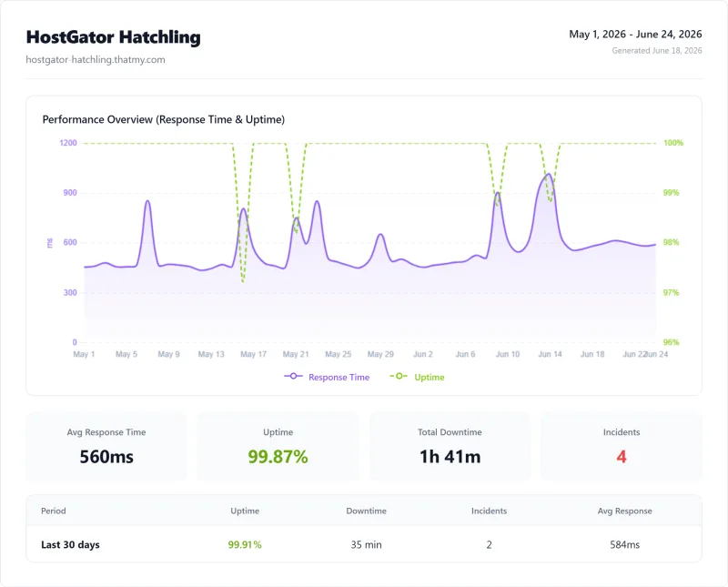Viewport: 728px width, 587px height.
Task: Click the Uptime table column header
Action: pyautogui.click(x=245, y=511)
